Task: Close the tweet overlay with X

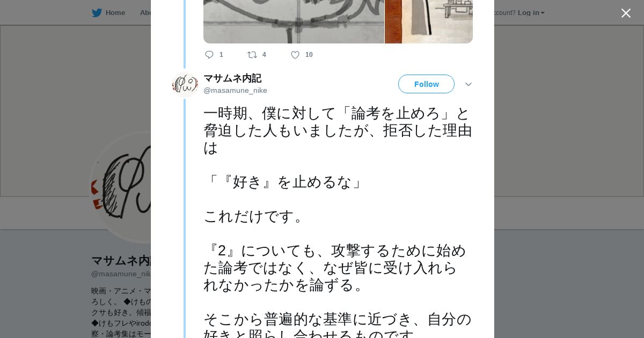Action: click(x=626, y=13)
